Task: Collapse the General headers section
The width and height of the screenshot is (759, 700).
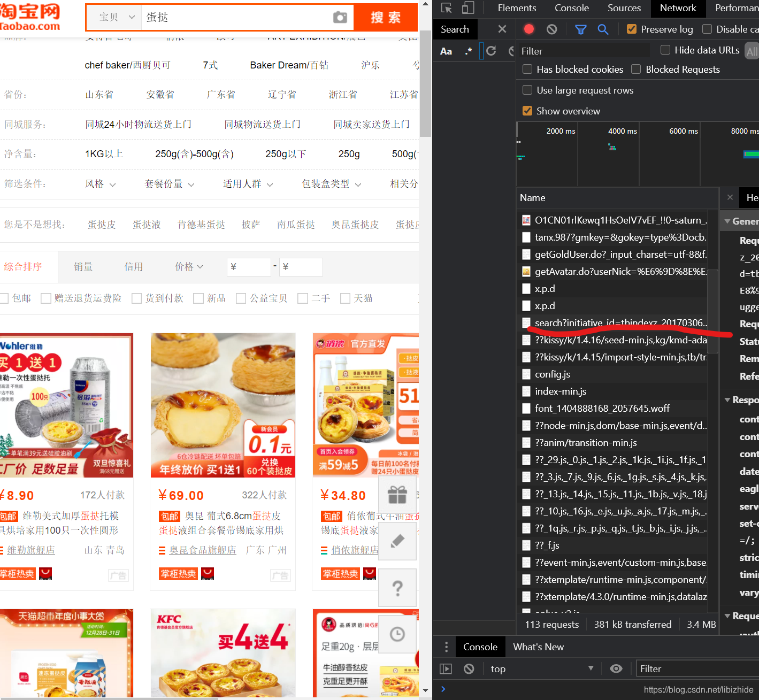Action: (x=727, y=221)
